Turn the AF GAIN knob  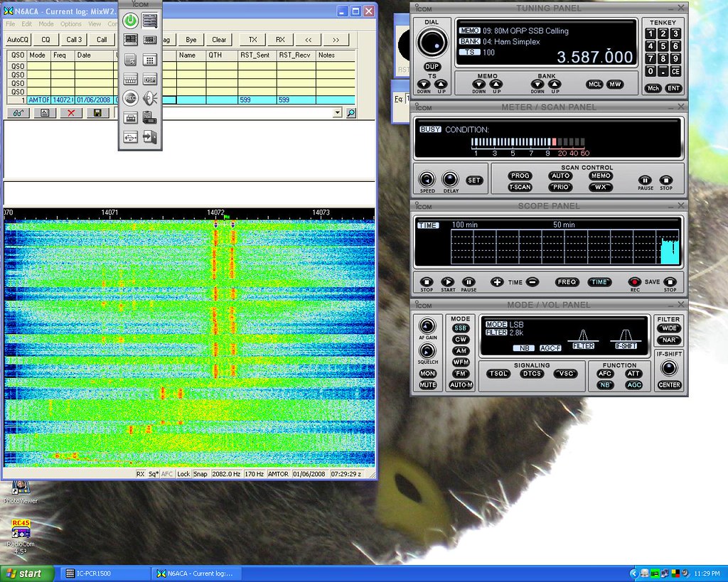427,325
